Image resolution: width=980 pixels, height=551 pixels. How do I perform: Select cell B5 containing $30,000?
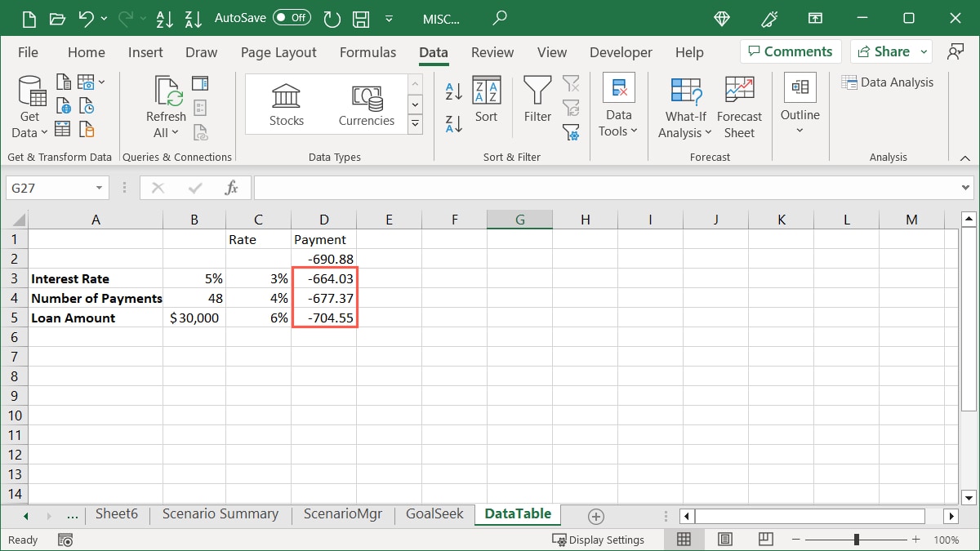pos(194,318)
